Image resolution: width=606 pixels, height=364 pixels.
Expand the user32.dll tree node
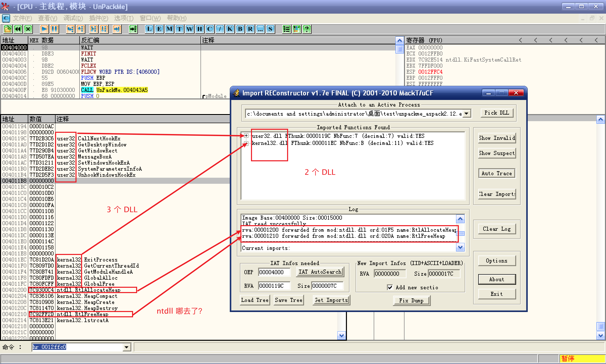point(246,136)
